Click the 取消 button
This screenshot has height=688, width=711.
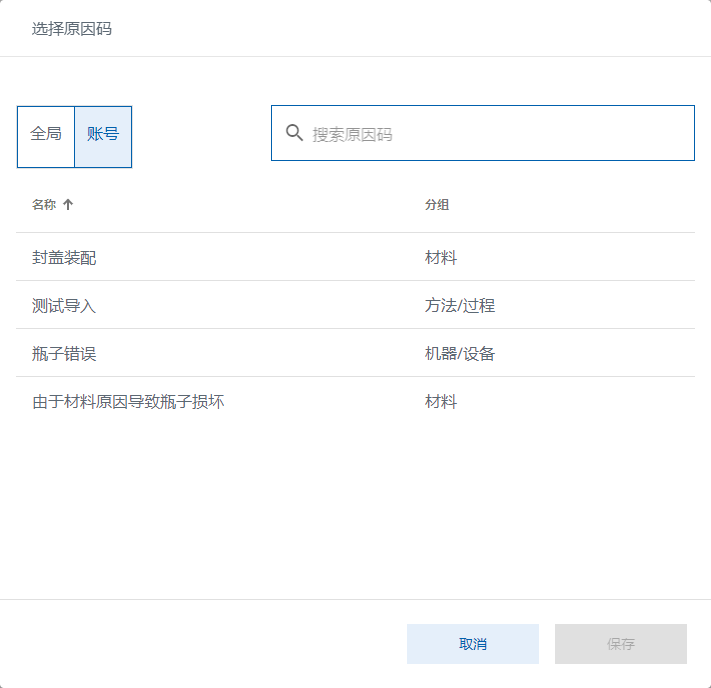pyautogui.click(x=473, y=644)
